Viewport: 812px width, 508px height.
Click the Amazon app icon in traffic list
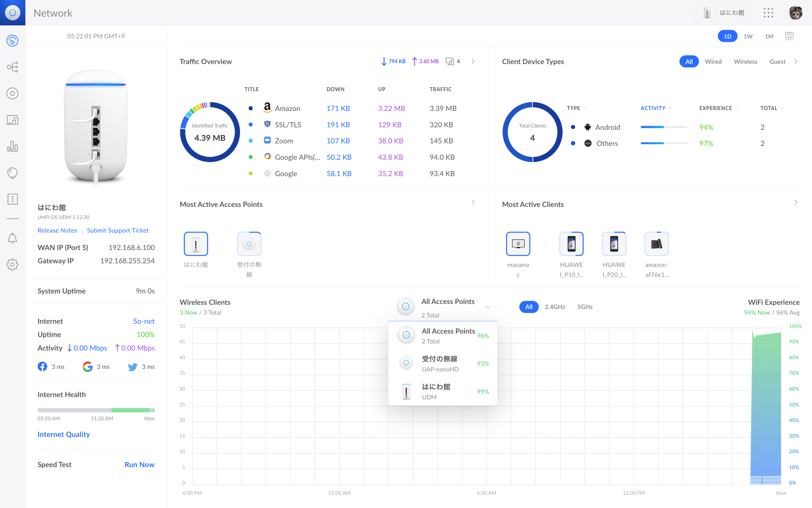click(x=267, y=108)
